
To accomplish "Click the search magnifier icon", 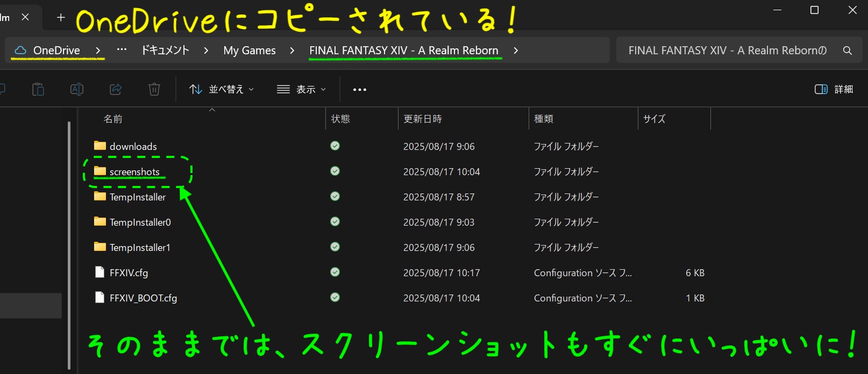I will click(x=848, y=51).
